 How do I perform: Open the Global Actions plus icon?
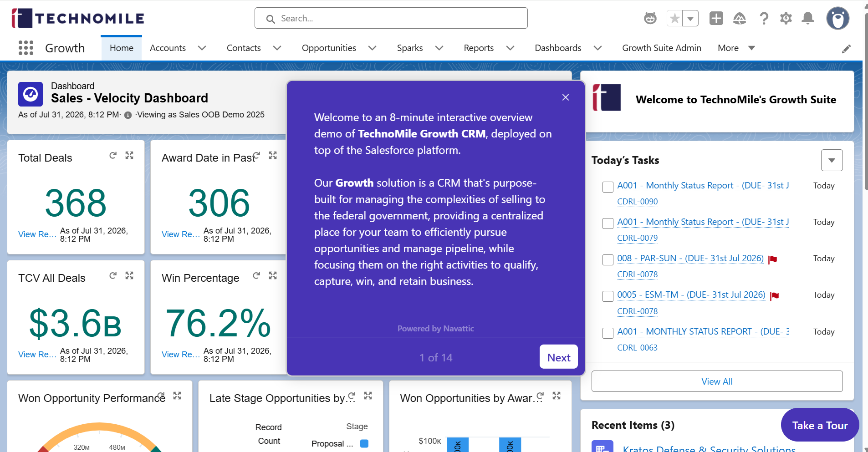pyautogui.click(x=716, y=18)
